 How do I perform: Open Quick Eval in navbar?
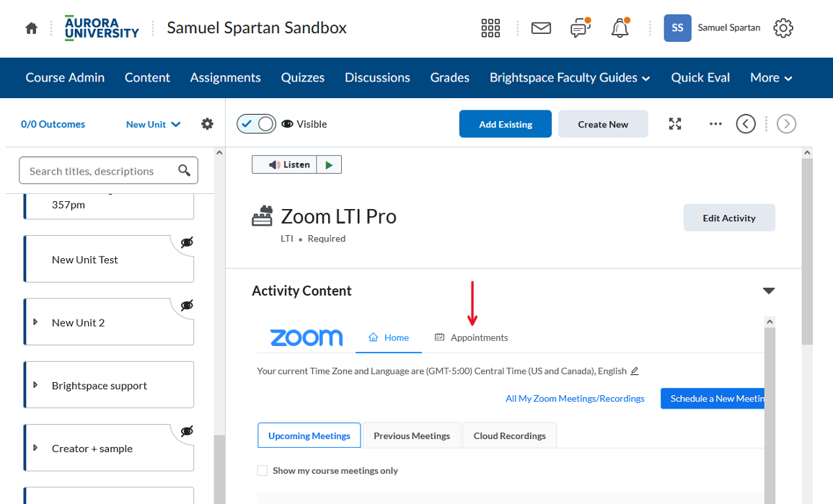pyautogui.click(x=700, y=78)
